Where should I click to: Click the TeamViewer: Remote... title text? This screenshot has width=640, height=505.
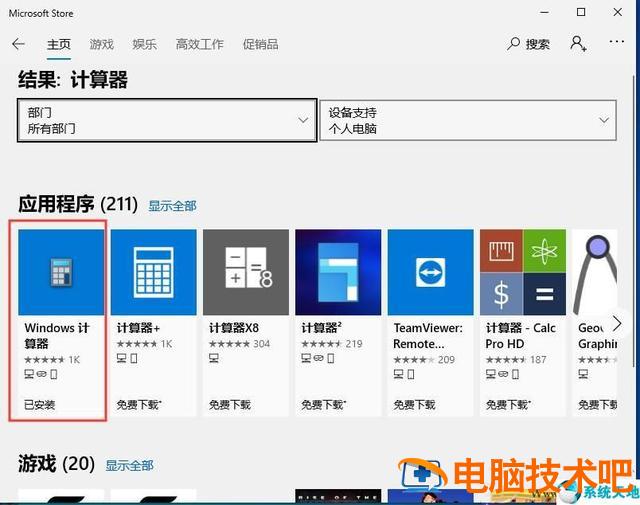(428, 336)
